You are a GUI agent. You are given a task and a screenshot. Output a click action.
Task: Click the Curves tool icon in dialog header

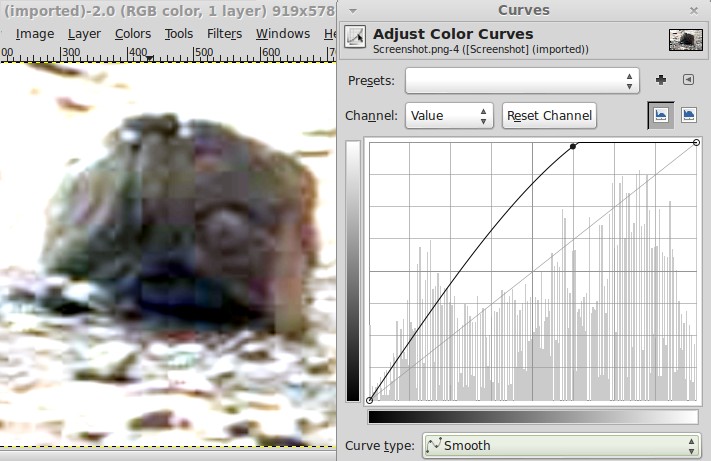click(354, 37)
